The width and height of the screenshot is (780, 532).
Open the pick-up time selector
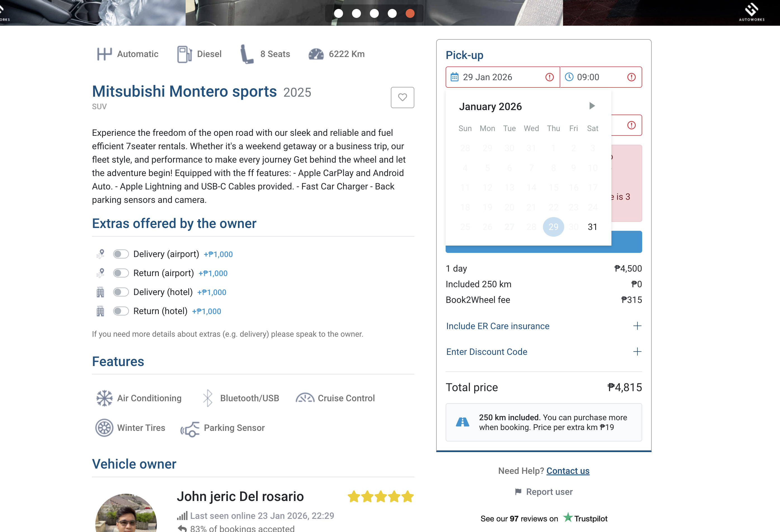point(601,77)
